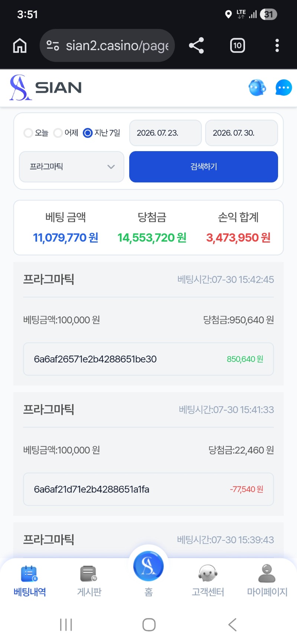This screenshot has height=644, width=297.
Task: Open the tab switcher showing 10 tabs
Action: coord(237,46)
